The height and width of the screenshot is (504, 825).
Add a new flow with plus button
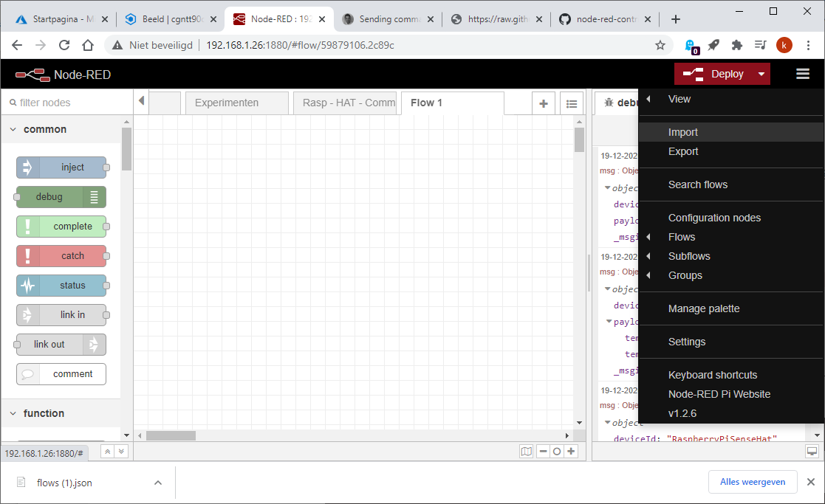pyautogui.click(x=544, y=103)
